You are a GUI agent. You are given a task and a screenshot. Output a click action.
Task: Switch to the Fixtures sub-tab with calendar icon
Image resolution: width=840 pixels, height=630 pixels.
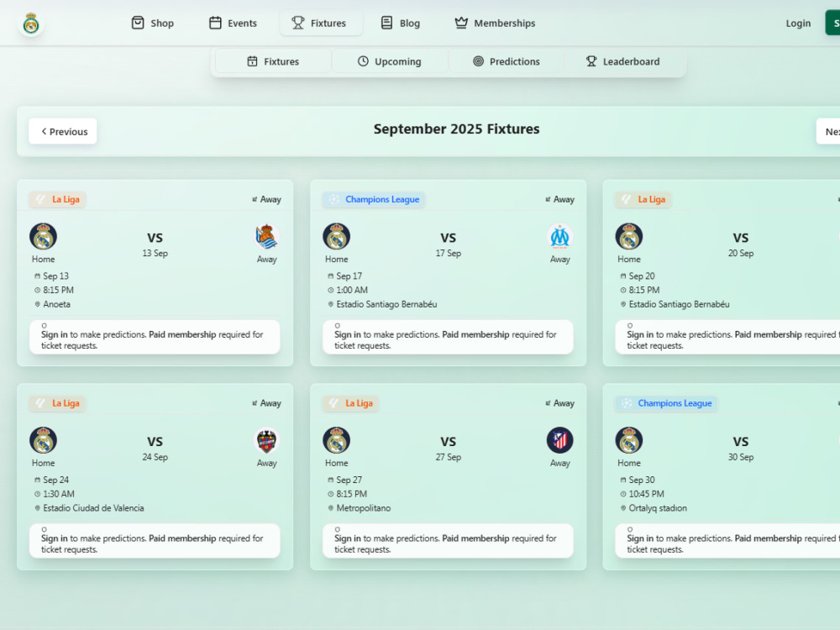273,61
